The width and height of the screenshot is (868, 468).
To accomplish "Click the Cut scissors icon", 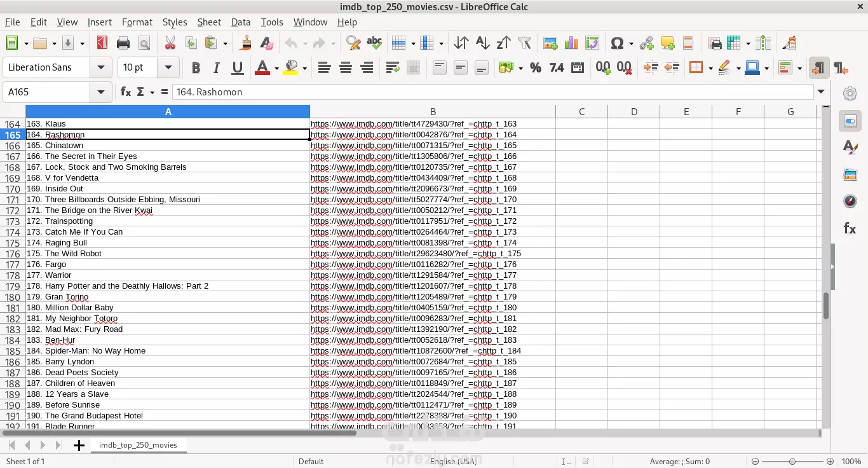I will [x=170, y=43].
